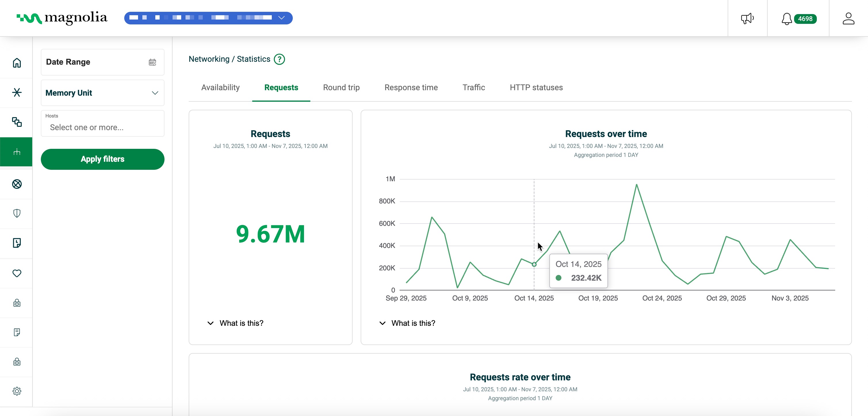868x416 pixels.
Task: Click the Apply filters button
Action: [102, 159]
